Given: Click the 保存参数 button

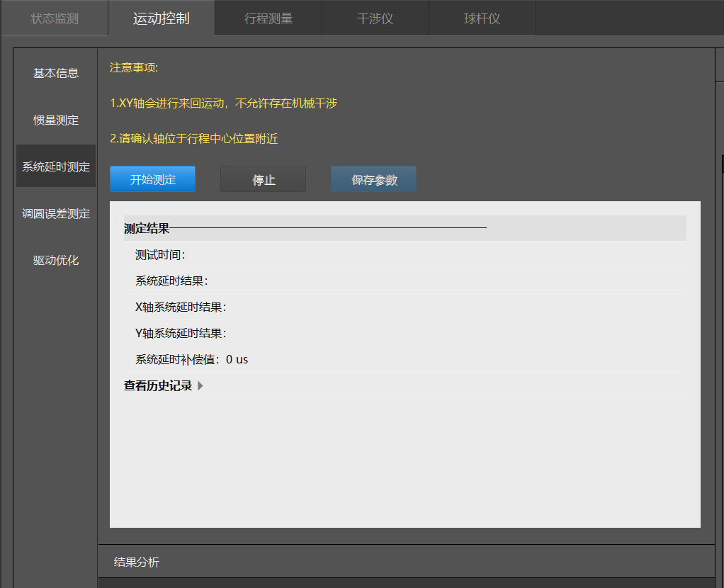Looking at the screenshot, I should click(373, 179).
